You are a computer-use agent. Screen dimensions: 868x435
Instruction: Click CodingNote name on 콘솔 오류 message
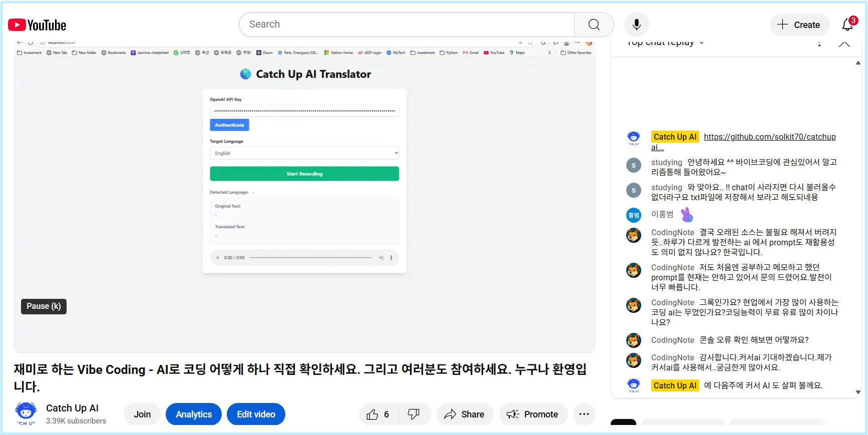click(x=672, y=340)
